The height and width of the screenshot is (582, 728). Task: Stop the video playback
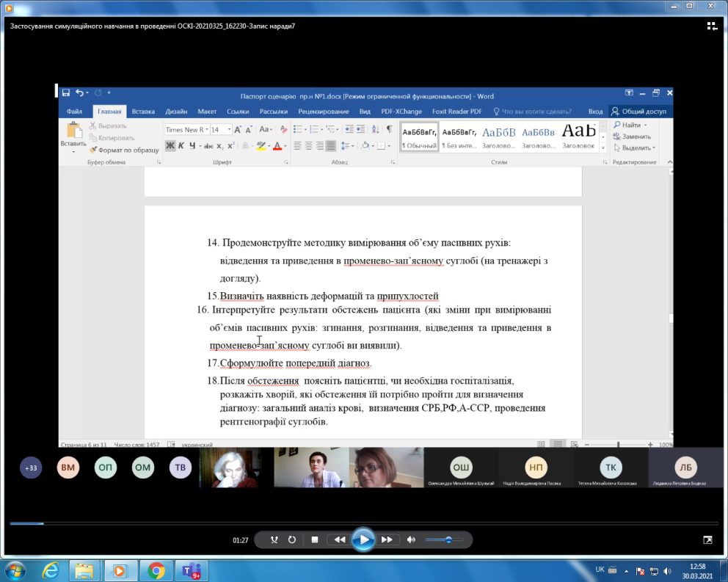[x=314, y=540]
